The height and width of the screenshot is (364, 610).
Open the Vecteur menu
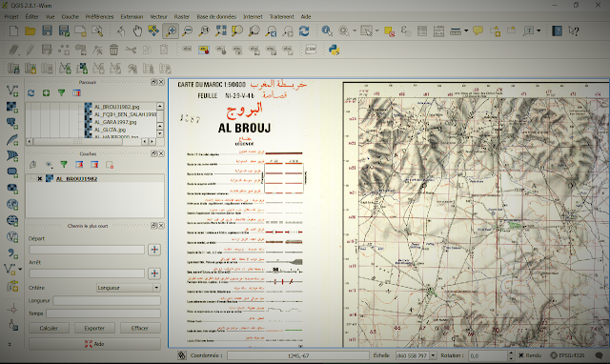(159, 17)
